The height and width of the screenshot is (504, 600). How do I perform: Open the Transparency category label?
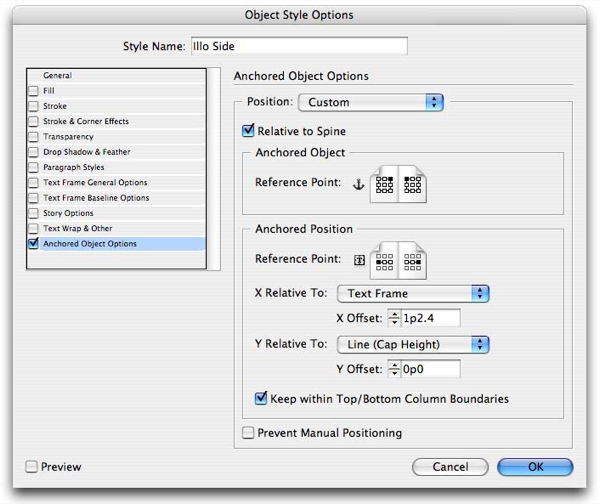tap(68, 137)
